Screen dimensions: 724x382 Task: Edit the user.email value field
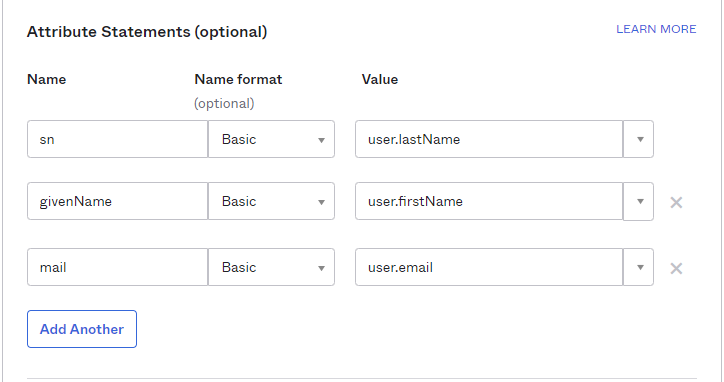point(489,267)
